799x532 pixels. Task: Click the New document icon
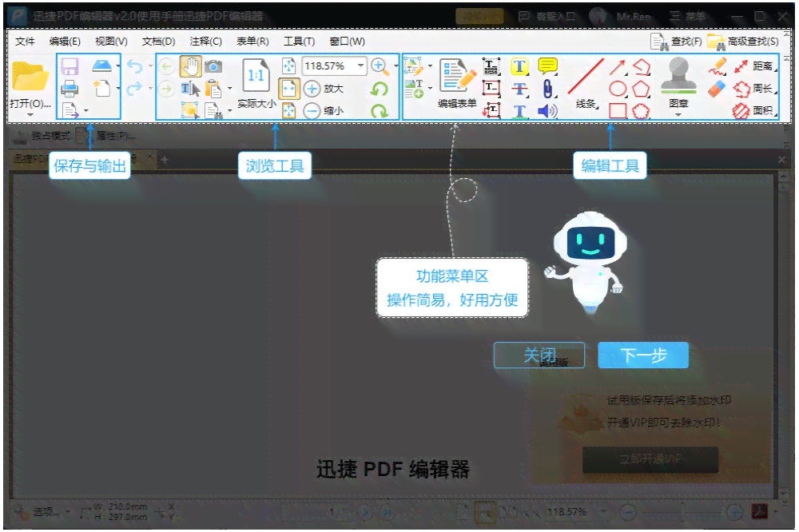(x=102, y=88)
